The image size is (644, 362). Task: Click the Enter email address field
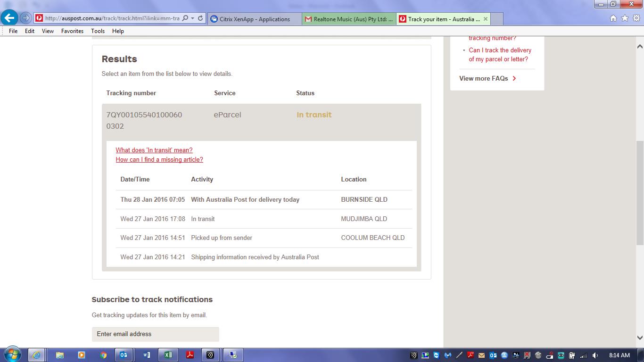[155, 334]
